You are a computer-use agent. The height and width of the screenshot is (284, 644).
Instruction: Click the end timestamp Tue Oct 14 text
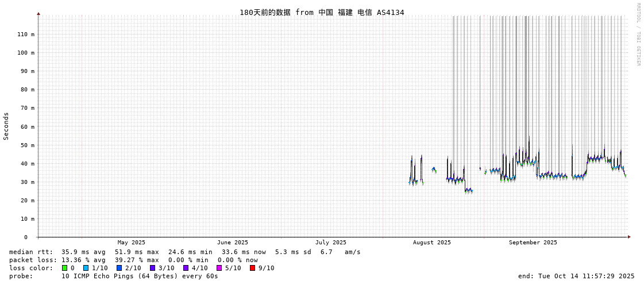tap(576, 276)
